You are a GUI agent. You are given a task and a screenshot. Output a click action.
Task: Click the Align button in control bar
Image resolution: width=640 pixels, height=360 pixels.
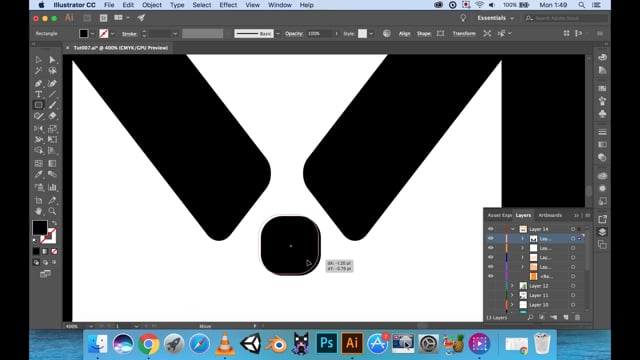point(404,33)
